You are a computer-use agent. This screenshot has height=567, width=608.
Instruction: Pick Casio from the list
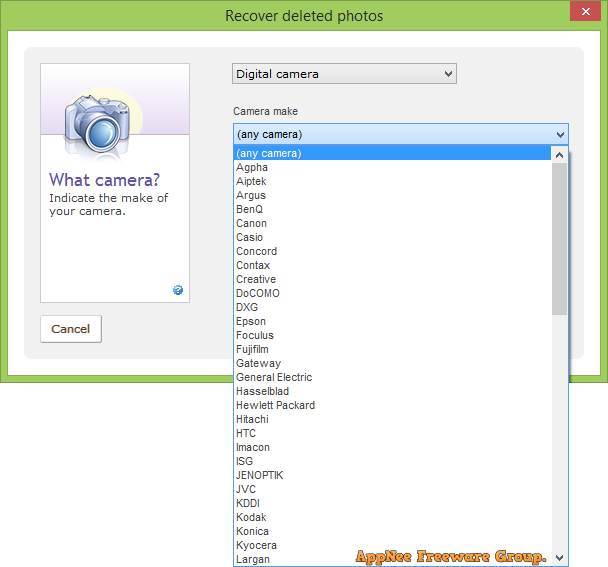coord(392,237)
